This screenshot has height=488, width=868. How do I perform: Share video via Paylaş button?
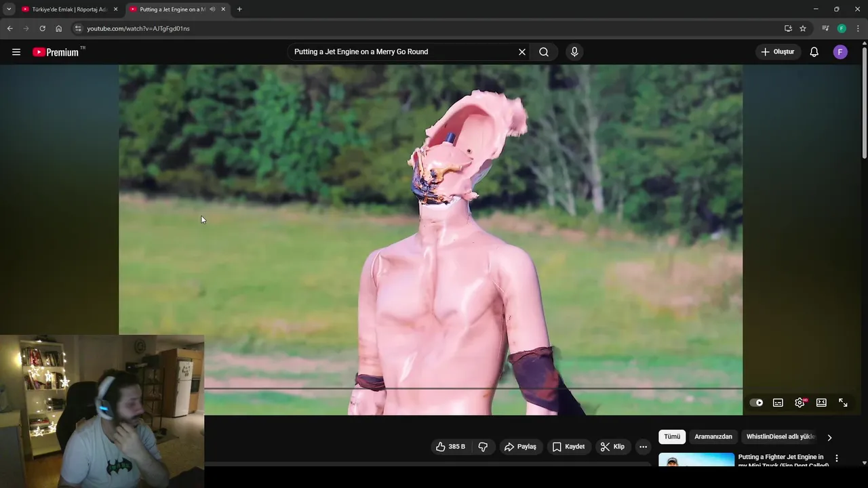520,447
